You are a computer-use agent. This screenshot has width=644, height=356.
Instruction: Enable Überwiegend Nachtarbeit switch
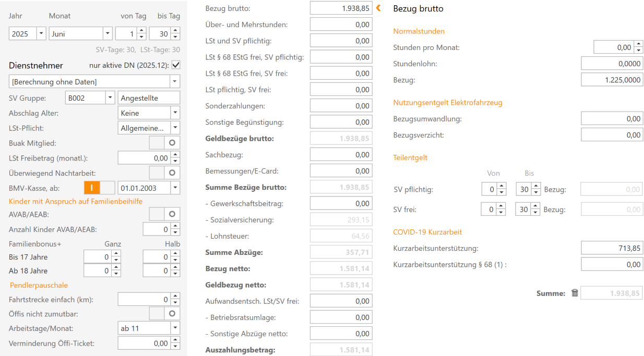[164, 173]
